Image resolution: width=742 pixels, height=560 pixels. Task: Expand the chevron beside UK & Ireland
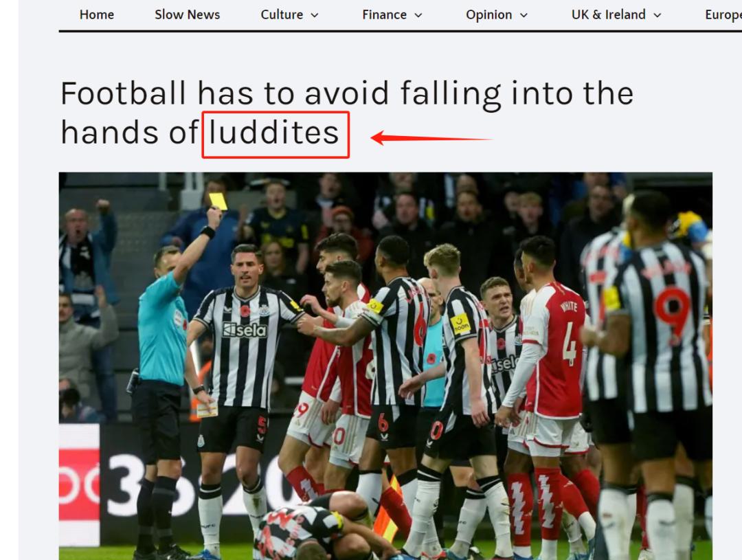click(x=657, y=15)
